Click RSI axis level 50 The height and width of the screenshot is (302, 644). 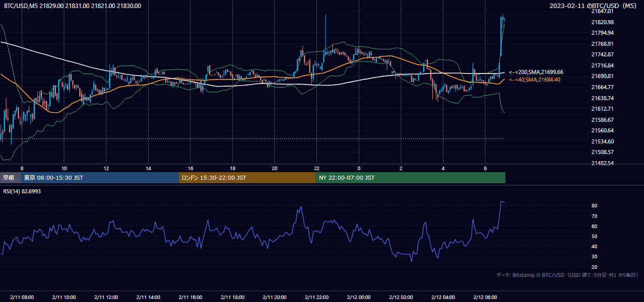pos(595,237)
